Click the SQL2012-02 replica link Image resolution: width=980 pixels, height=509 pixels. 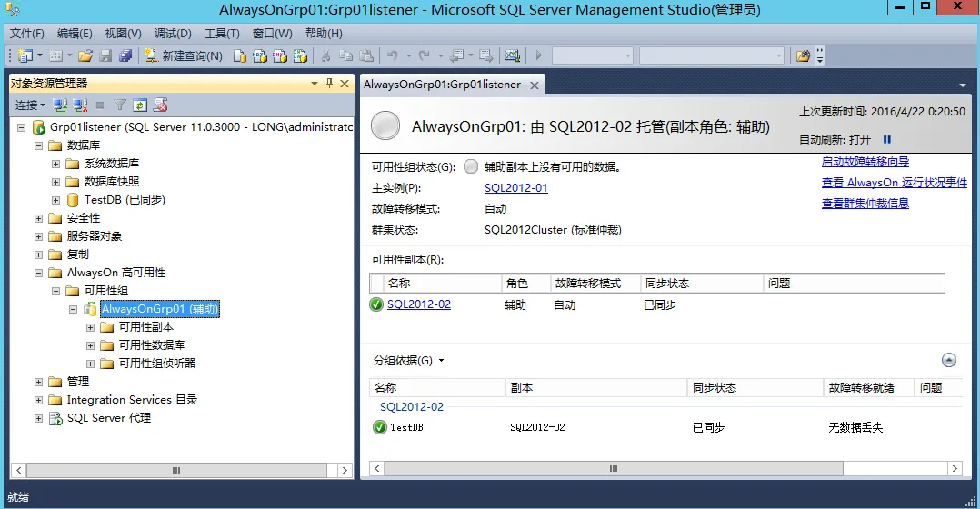[419, 304]
